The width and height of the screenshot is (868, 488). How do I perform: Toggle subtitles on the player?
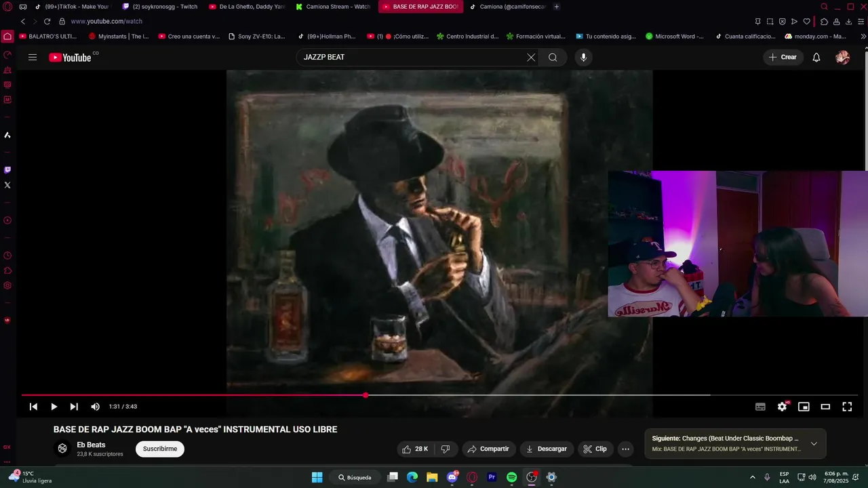[x=760, y=407]
